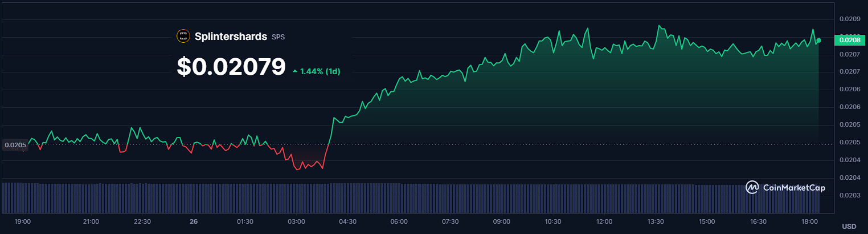Screen dimensions: 868x234
Task: Select the 21:00 time axis label
Action: pos(91,221)
